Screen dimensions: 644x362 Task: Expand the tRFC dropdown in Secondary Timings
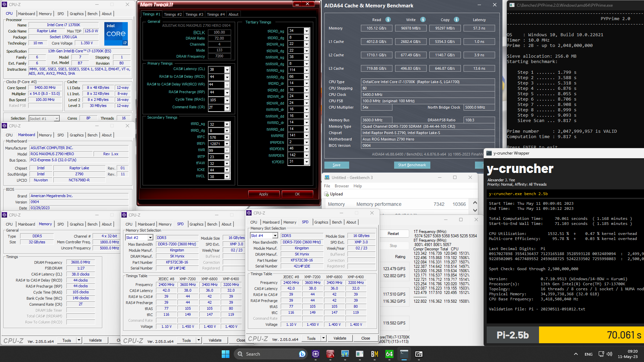pyautogui.click(x=227, y=137)
